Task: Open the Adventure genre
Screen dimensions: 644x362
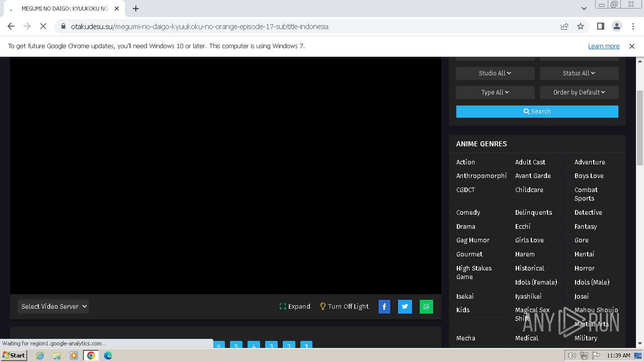Action: [590, 162]
